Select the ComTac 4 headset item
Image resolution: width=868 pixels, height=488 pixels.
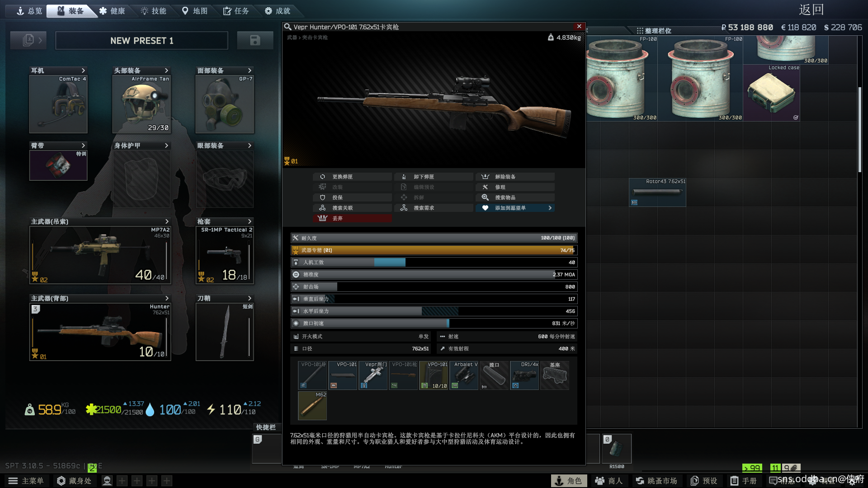click(58, 104)
